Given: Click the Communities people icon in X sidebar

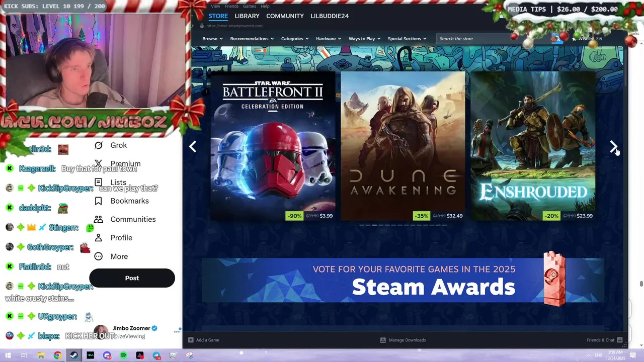Looking at the screenshot, I should point(99,219).
